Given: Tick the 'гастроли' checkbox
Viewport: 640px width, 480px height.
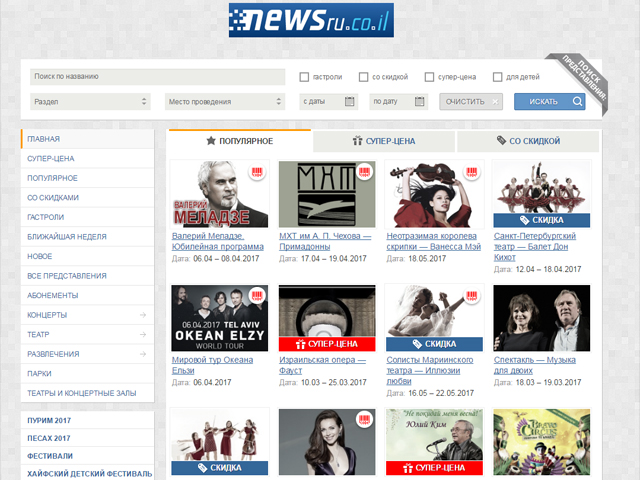Looking at the screenshot, I should [304, 77].
